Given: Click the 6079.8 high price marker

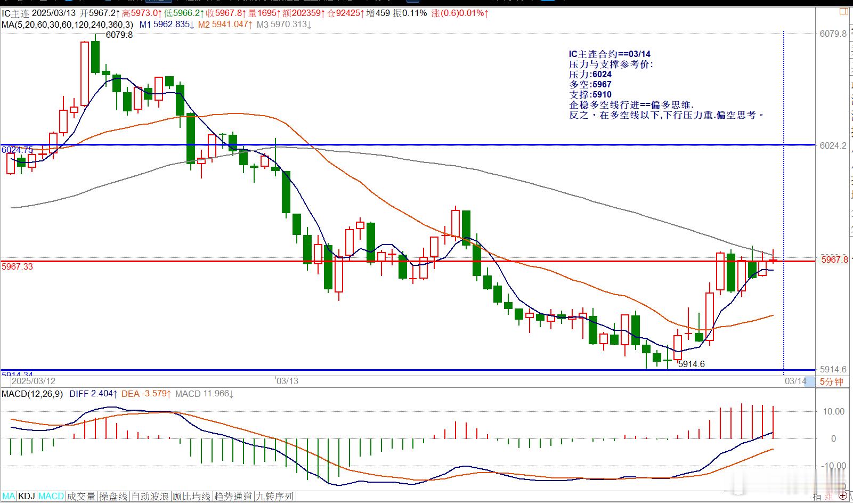Looking at the screenshot, I should point(119,35).
